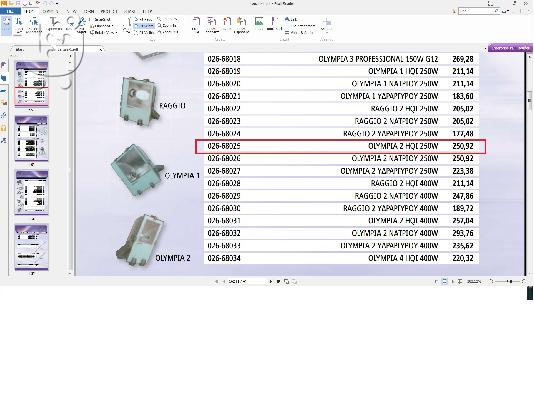
Task: Click product code 026-68025 in highlighted row
Action: pyautogui.click(x=224, y=146)
